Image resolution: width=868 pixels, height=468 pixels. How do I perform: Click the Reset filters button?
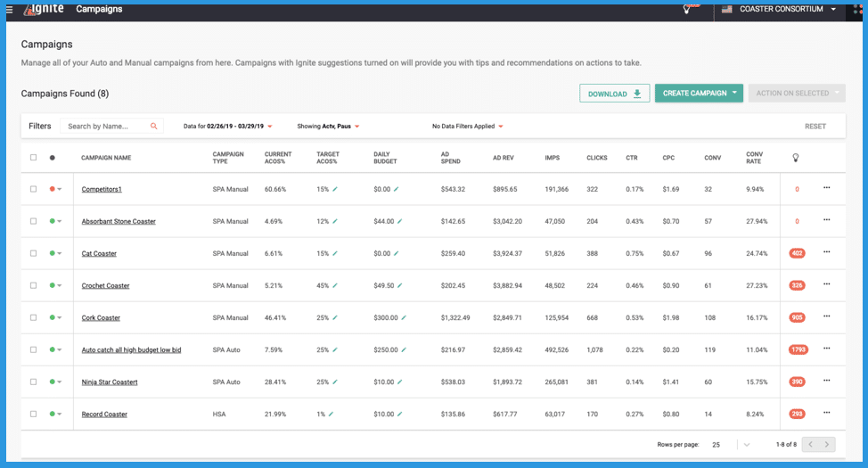815,127
